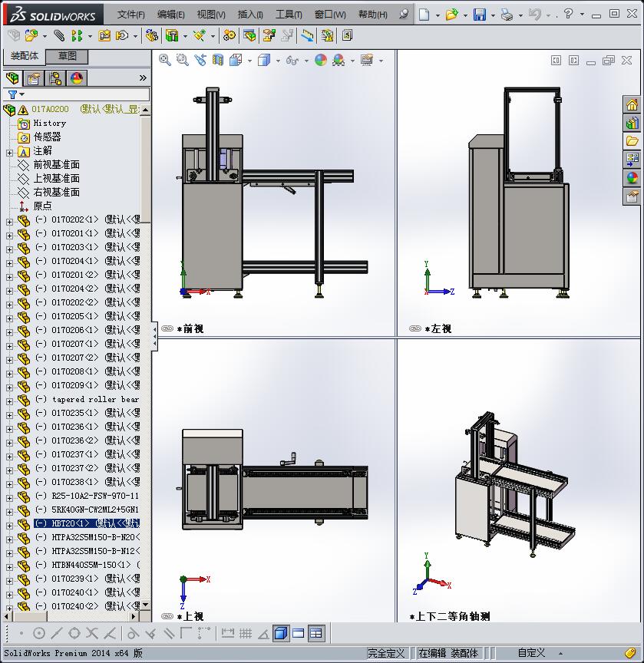Switch to the 草图 tab
Viewport: 644px width, 663px height.
(67, 56)
